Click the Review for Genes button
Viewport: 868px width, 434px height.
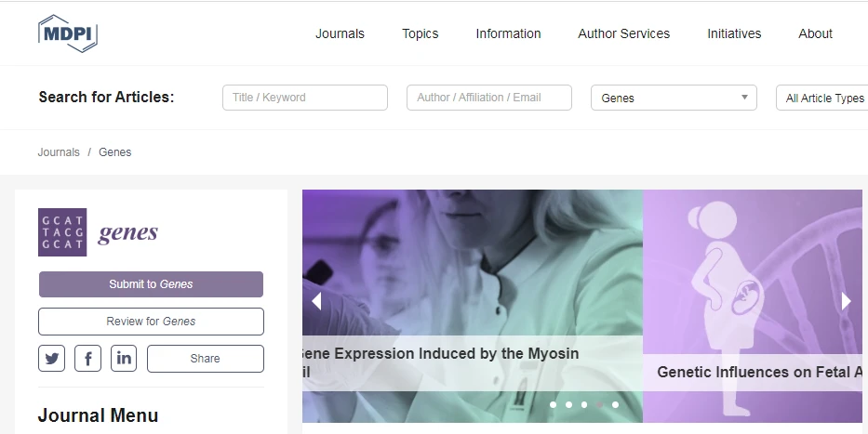coord(151,322)
